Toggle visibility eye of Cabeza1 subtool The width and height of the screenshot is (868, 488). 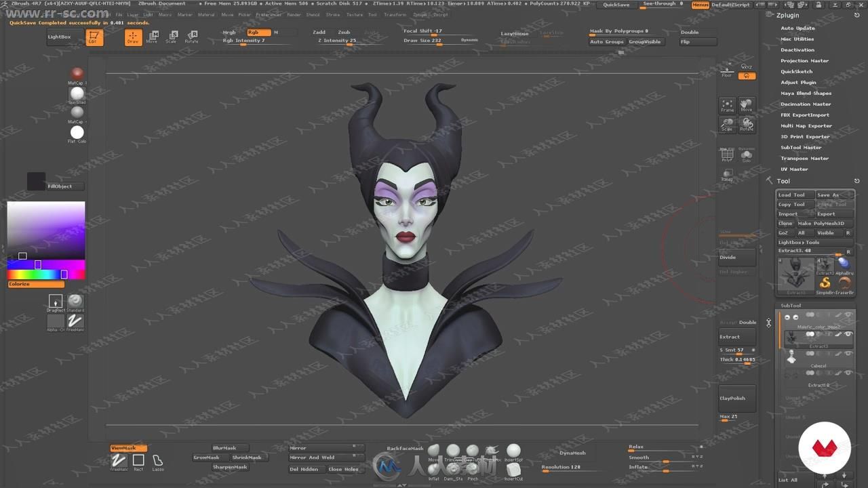(848, 353)
